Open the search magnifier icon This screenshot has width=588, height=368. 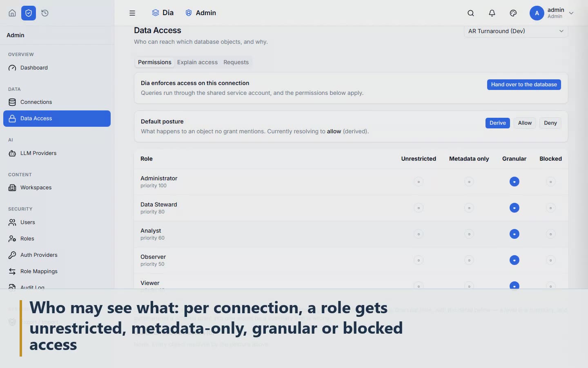pos(471,13)
